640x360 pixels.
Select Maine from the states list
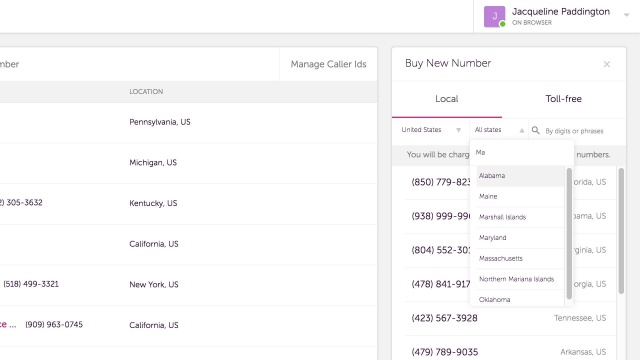click(520, 196)
